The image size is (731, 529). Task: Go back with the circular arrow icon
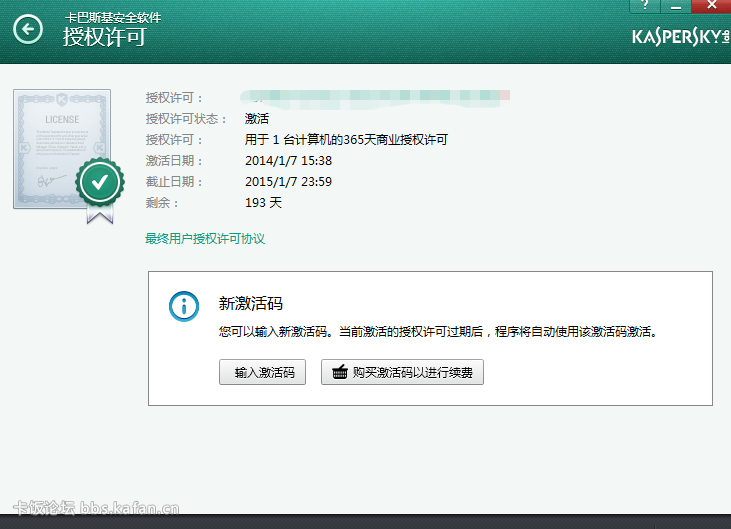tap(28, 29)
